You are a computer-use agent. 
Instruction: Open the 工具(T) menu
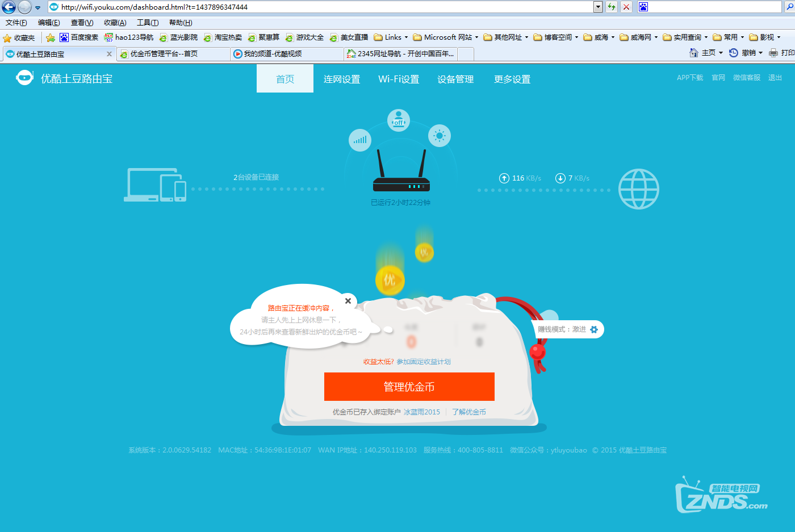(x=148, y=23)
